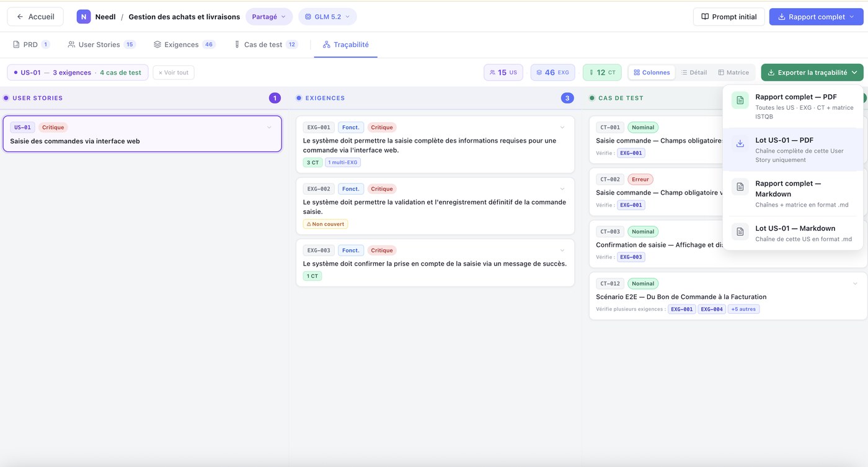Click the file icon beside Rapport complet — Markdown
This screenshot has width=868, height=467.
tap(740, 186)
